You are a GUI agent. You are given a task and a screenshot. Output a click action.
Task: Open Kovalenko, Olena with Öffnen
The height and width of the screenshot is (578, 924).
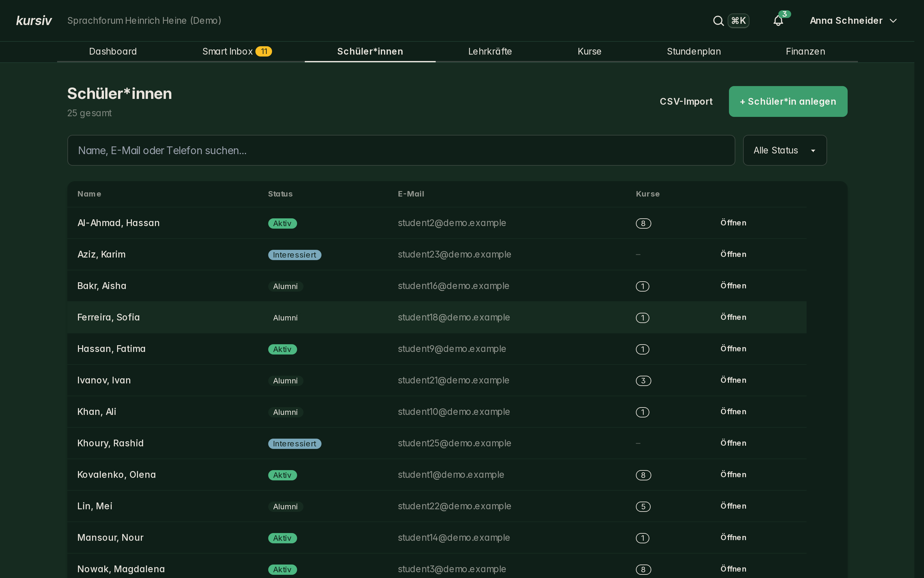(733, 474)
